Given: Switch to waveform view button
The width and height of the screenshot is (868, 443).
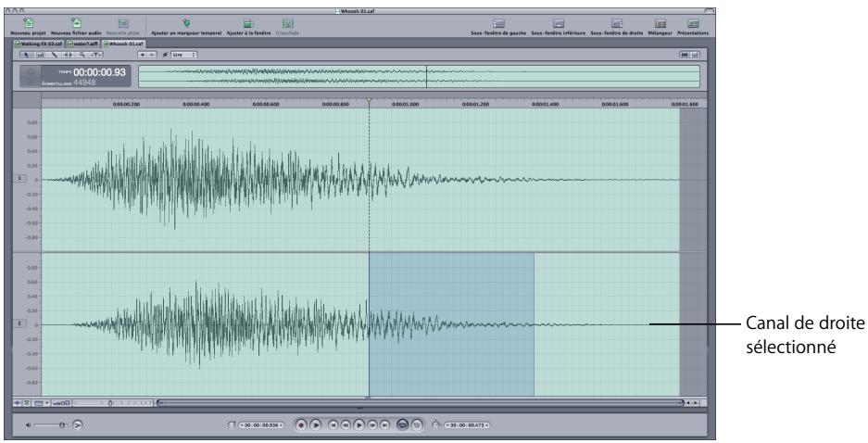Looking at the screenshot, I should [685, 55].
